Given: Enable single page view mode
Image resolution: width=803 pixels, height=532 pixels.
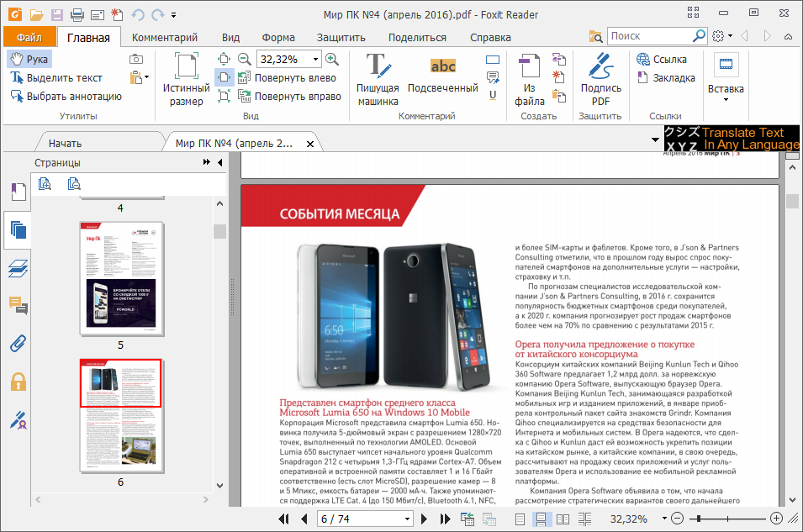Looking at the screenshot, I should [x=520, y=519].
